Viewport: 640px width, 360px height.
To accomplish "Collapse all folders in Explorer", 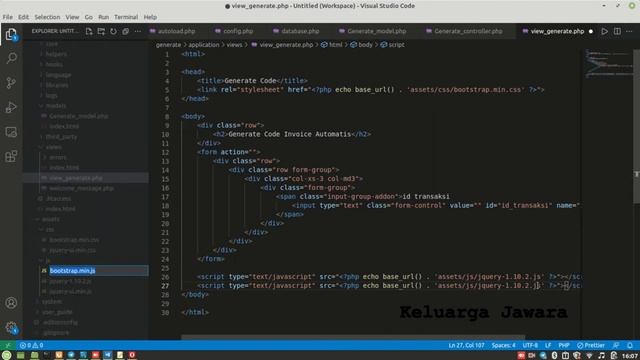I will (125, 31).
